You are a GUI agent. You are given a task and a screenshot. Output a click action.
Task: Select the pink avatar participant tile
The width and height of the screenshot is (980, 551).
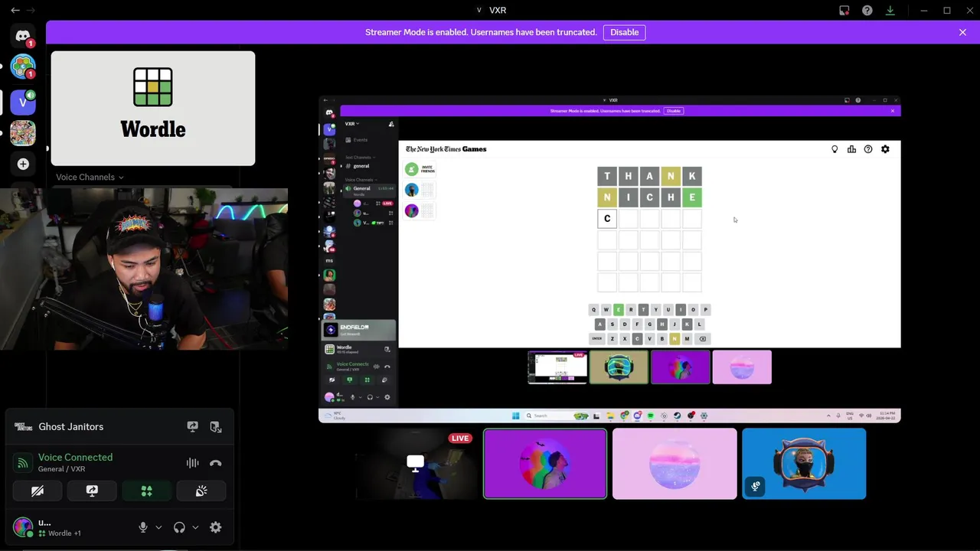[675, 464]
